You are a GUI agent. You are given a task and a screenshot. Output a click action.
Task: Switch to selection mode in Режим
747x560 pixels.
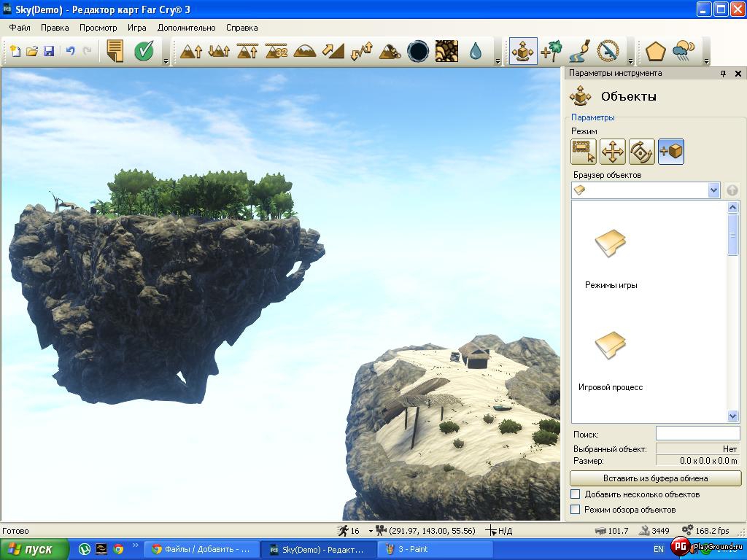click(x=584, y=152)
